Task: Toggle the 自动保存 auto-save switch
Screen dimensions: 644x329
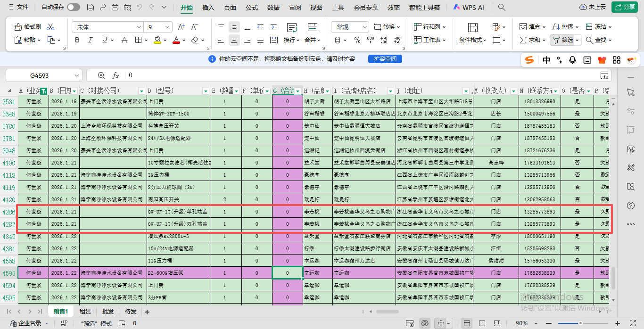Action: (73, 7)
